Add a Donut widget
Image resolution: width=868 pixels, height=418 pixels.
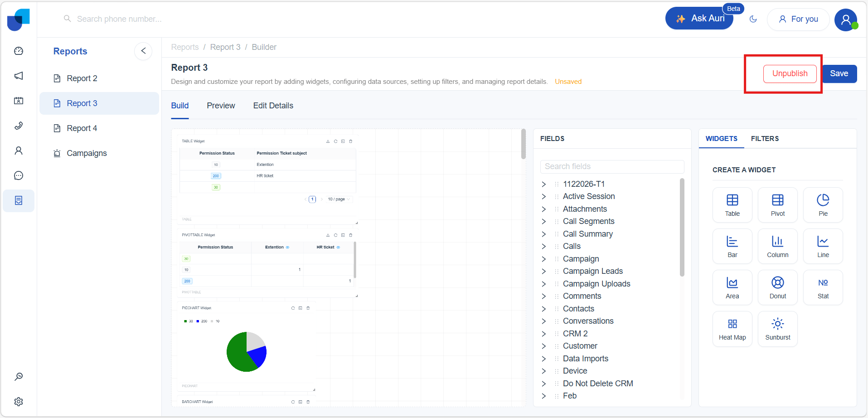[x=777, y=287]
